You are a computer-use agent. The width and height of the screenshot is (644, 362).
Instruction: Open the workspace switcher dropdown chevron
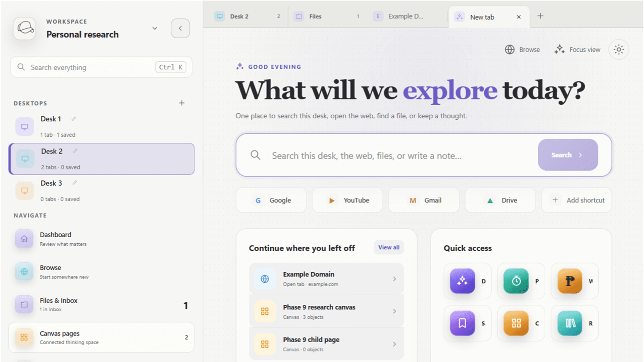point(155,28)
